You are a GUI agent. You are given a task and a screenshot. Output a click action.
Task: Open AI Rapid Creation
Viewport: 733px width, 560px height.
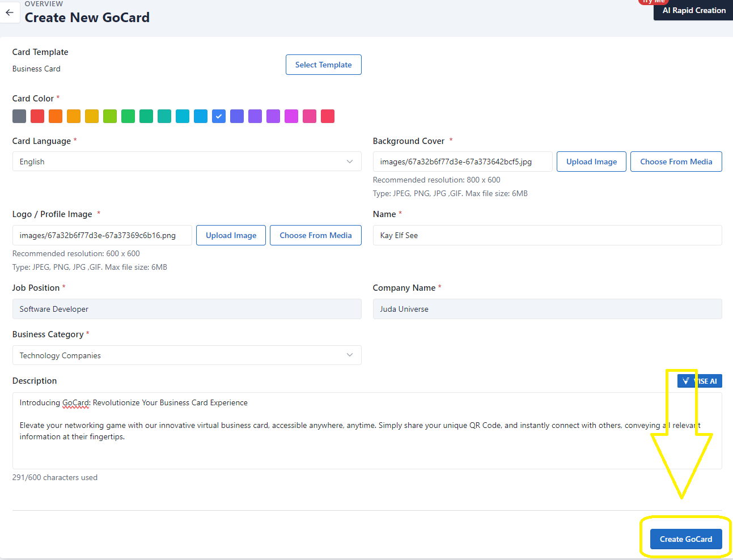pos(693,11)
